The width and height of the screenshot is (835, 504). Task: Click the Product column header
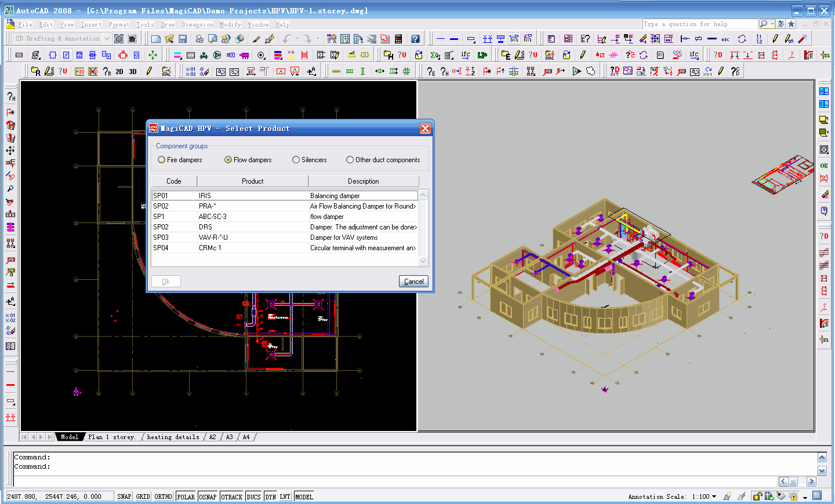click(253, 181)
